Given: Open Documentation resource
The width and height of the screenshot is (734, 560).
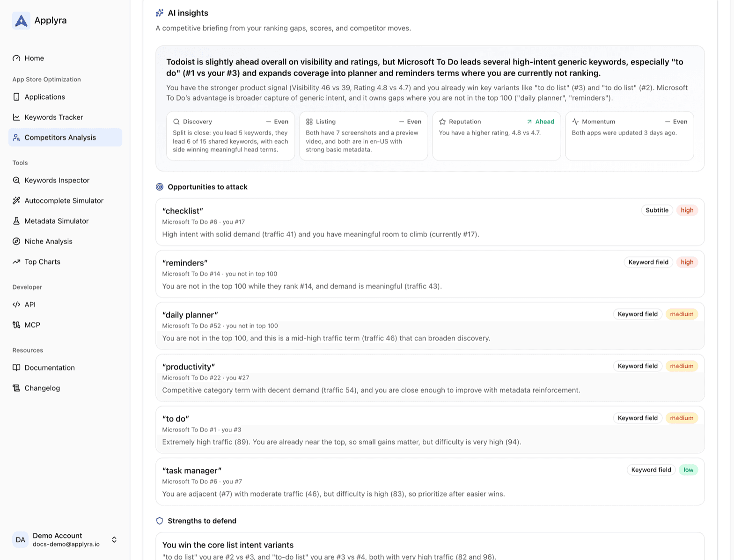Looking at the screenshot, I should (x=65, y=368).
